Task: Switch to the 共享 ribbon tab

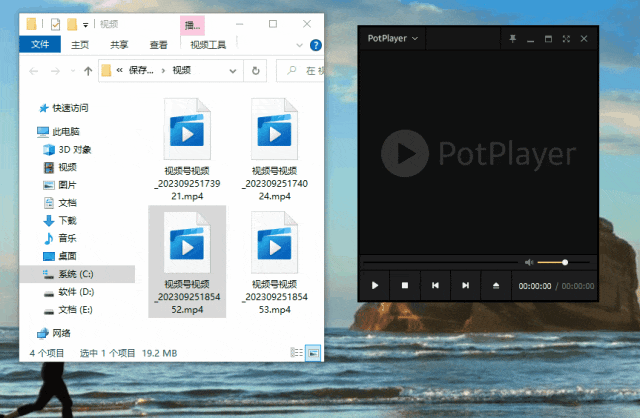Action: click(119, 44)
